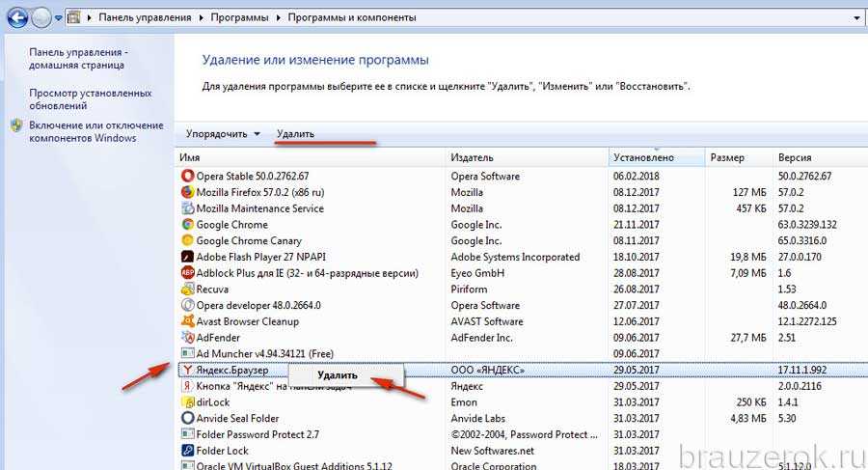
Task: Click the Folder Password Protect 2.7 icon
Action: pyautogui.click(x=188, y=434)
